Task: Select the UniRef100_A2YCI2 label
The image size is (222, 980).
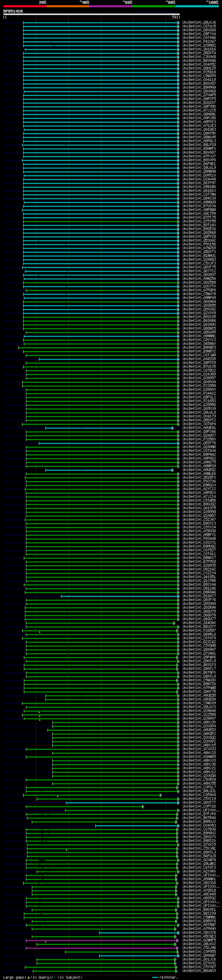Action: pyautogui.click(x=199, y=489)
